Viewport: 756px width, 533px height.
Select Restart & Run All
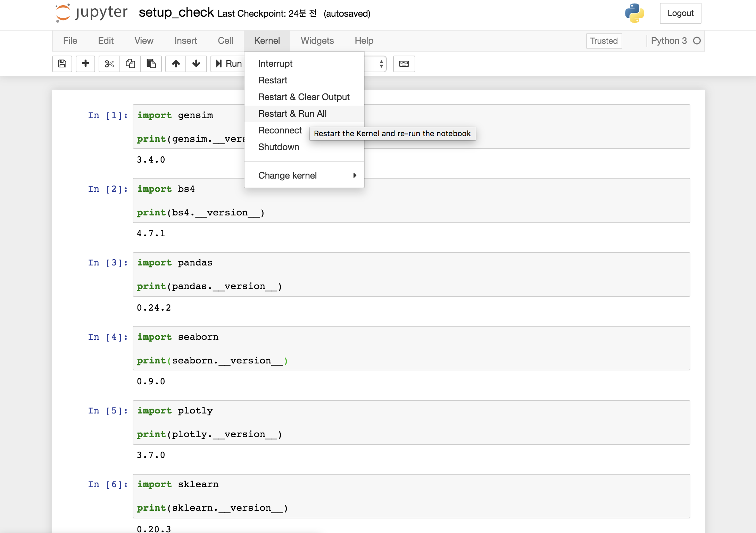[292, 114]
